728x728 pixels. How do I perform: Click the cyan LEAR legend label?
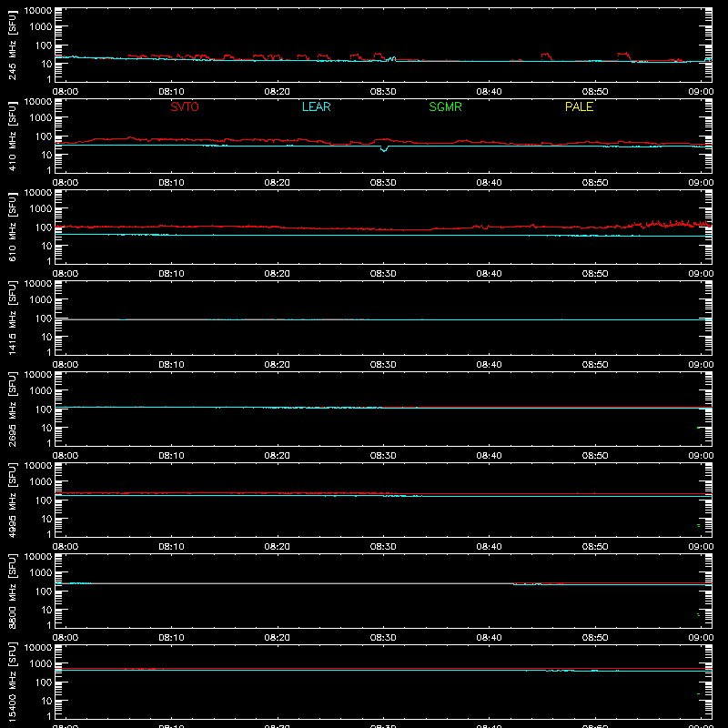(316, 106)
